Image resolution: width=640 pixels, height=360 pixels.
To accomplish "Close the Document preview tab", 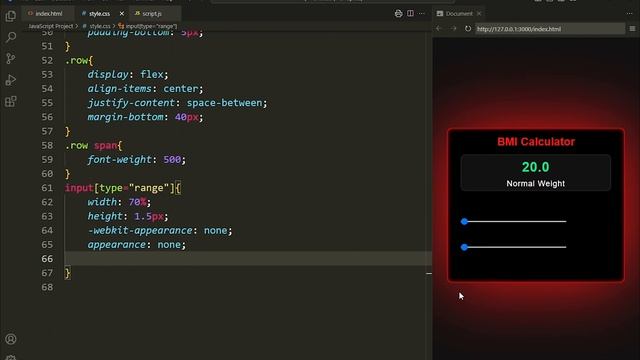I will pos(479,13).
